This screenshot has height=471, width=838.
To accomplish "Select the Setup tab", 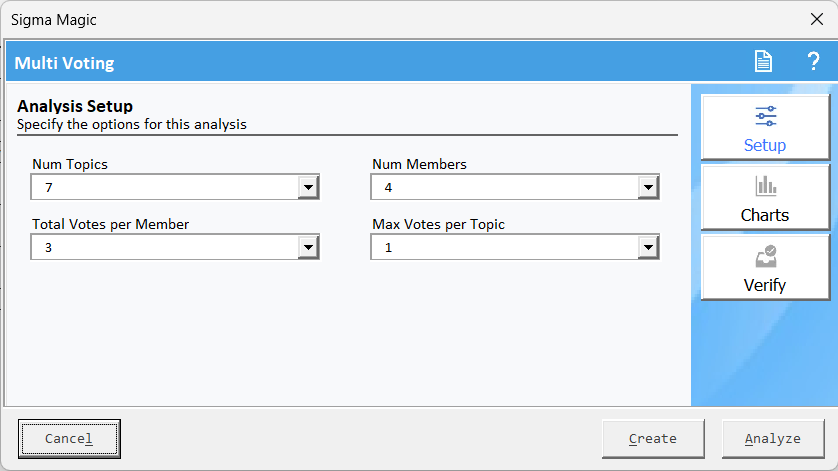I will 765,128.
